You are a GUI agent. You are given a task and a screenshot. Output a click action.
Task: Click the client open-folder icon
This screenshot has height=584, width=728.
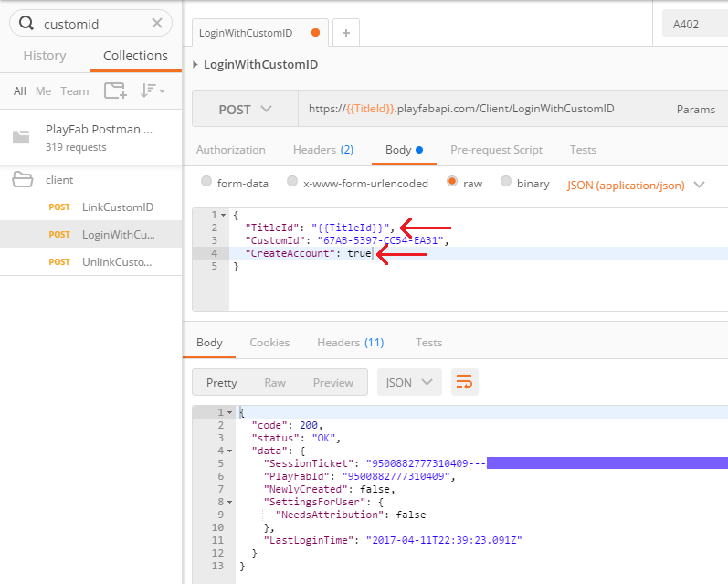point(22,179)
